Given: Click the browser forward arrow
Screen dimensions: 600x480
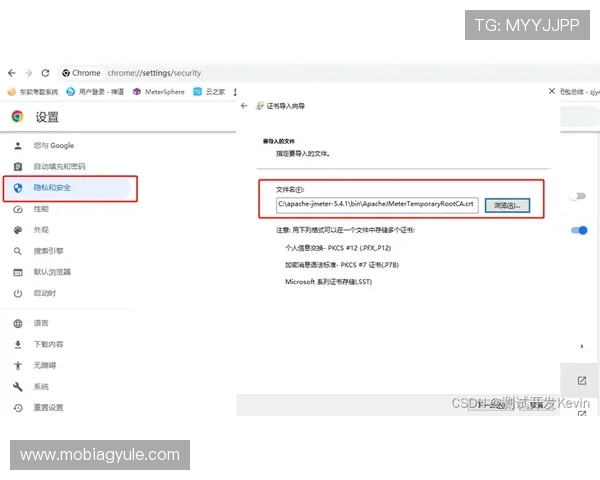Looking at the screenshot, I should [28, 73].
